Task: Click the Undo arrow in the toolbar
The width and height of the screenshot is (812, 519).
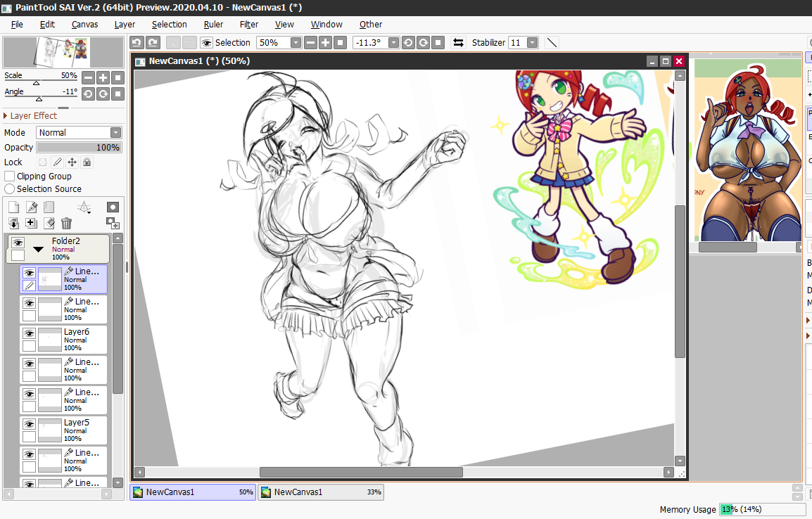Action: coord(137,42)
